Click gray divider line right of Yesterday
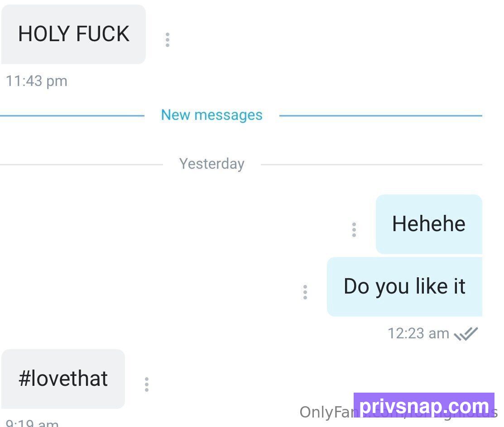504x427 pixels. point(372,165)
